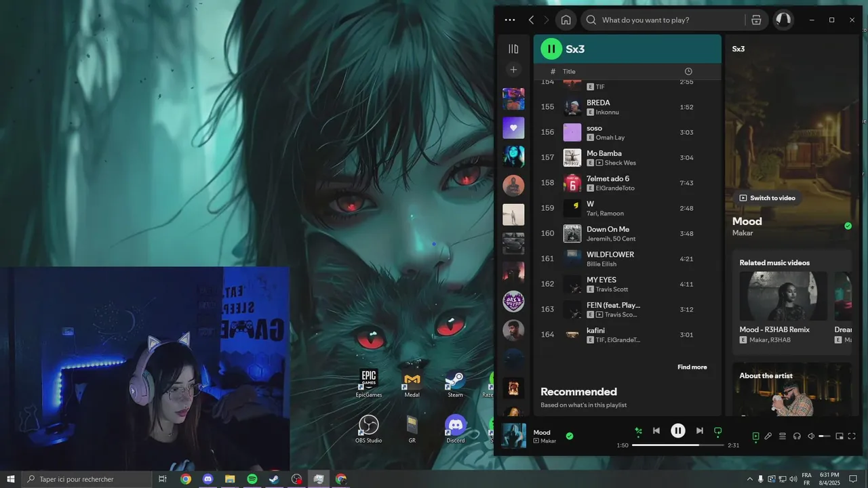868x488 pixels.
Task: Mute Spotify with the speaker icon
Action: [811, 436]
